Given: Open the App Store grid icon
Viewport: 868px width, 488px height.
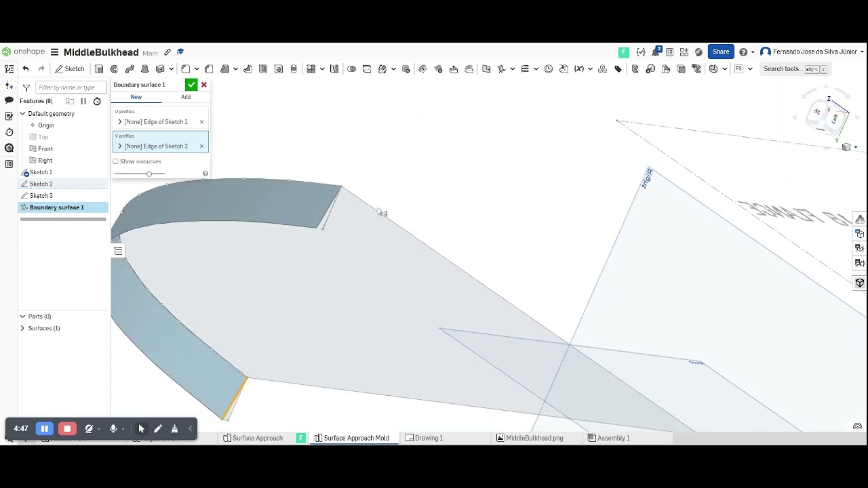Looking at the screenshot, I should (684, 52).
